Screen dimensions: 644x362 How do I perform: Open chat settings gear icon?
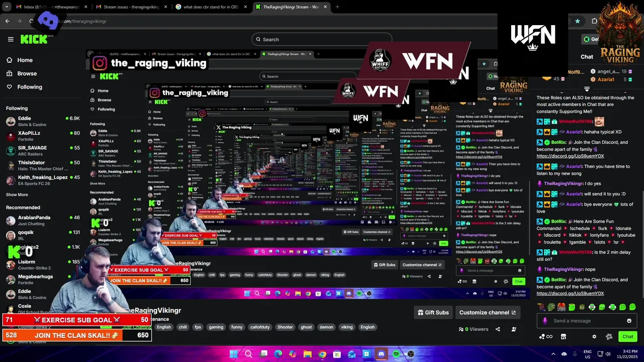[594, 336]
